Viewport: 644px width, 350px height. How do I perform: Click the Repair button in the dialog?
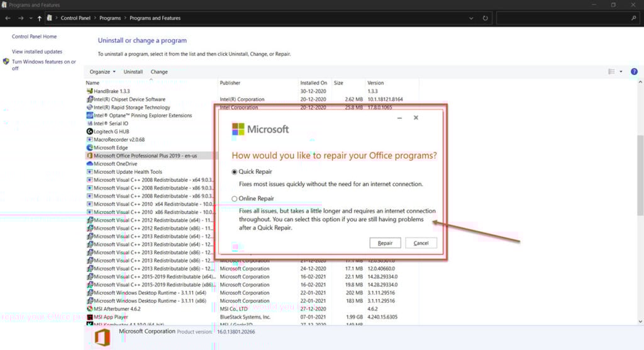(385, 243)
